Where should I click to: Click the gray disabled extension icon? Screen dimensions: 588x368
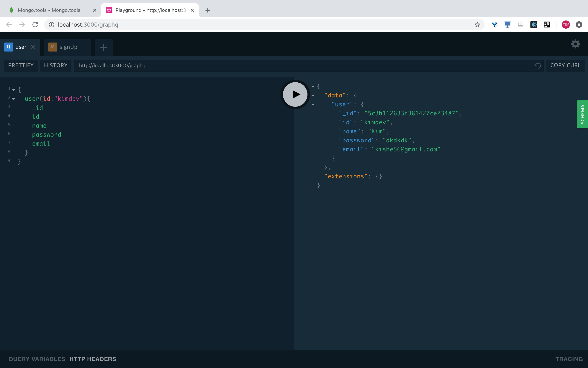click(x=520, y=25)
